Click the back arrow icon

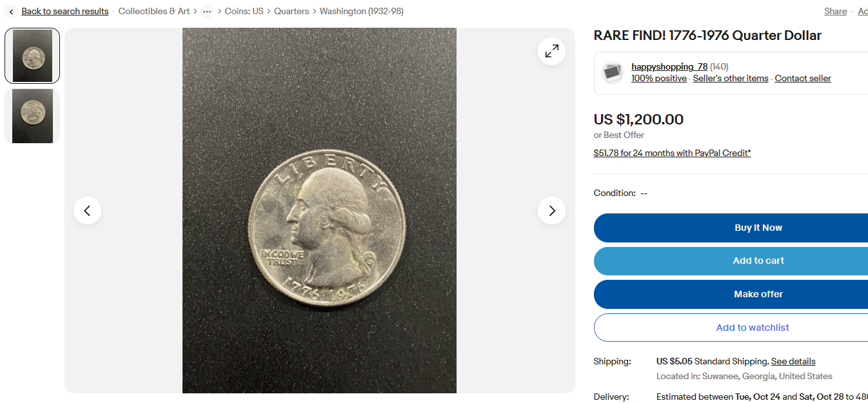(12, 12)
